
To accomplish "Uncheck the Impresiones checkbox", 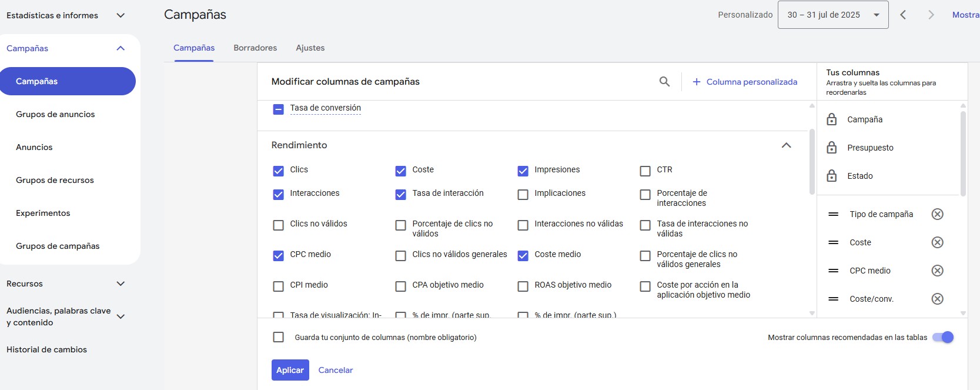I will point(523,171).
